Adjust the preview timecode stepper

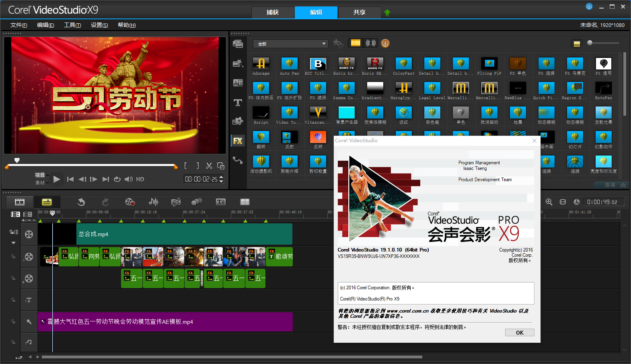[x=221, y=179]
